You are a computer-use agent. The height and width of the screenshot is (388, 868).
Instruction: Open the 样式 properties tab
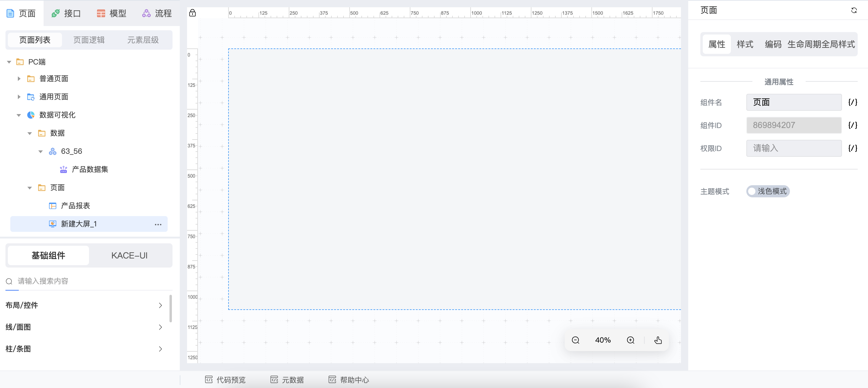tap(745, 44)
